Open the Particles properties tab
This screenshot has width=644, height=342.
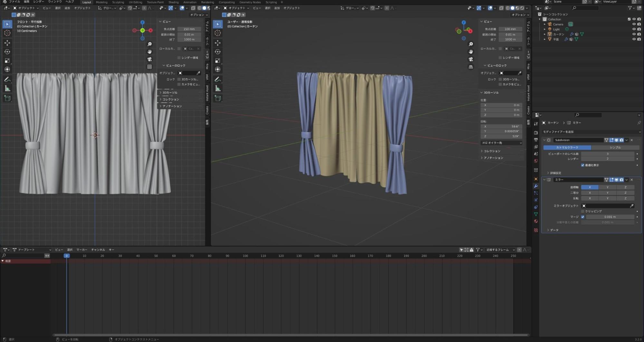536,193
